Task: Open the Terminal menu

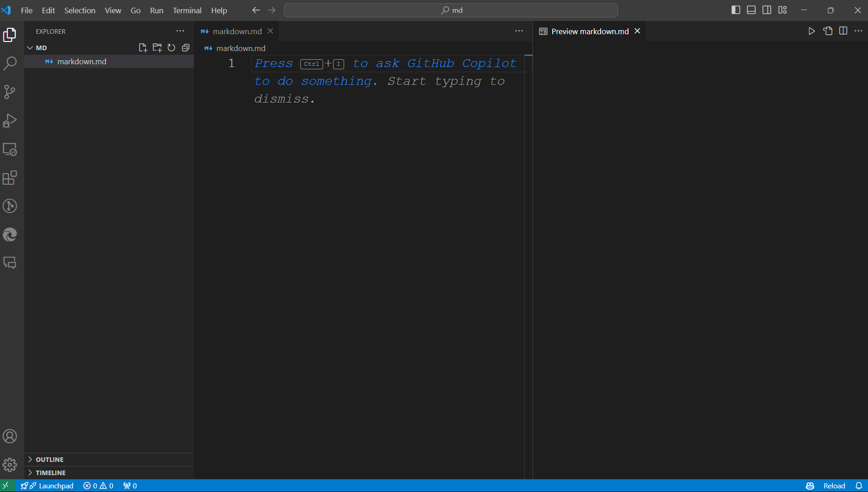Action: (187, 10)
